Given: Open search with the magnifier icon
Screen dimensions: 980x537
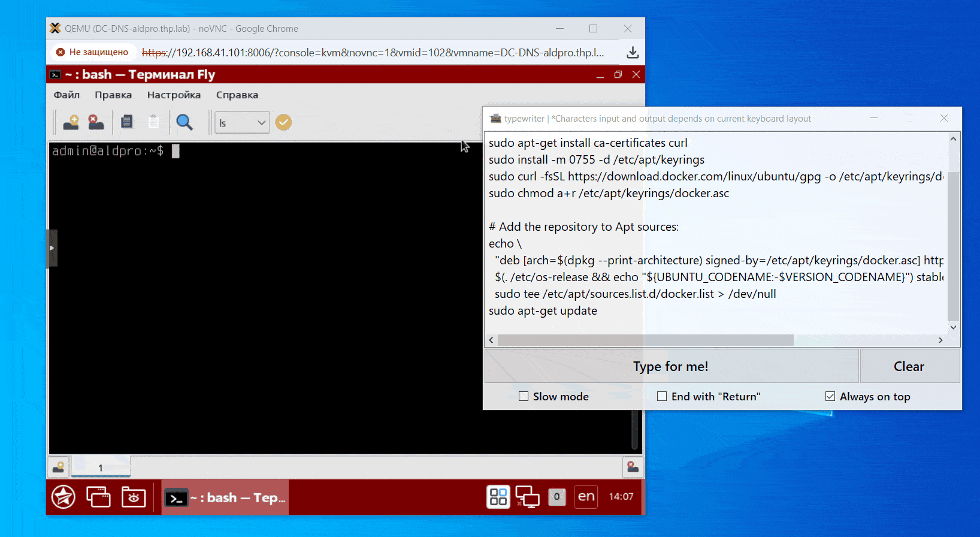Looking at the screenshot, I should [184, 122].
